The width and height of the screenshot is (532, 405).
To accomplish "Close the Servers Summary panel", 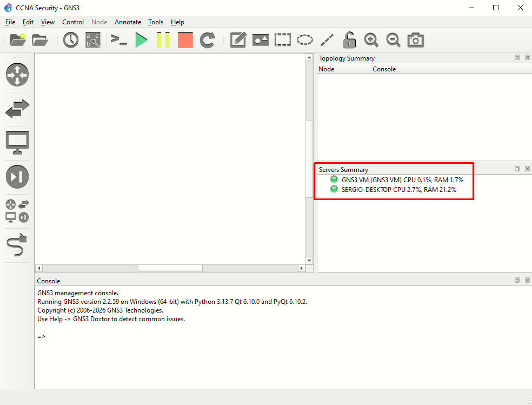I will [x=527, y=169].
